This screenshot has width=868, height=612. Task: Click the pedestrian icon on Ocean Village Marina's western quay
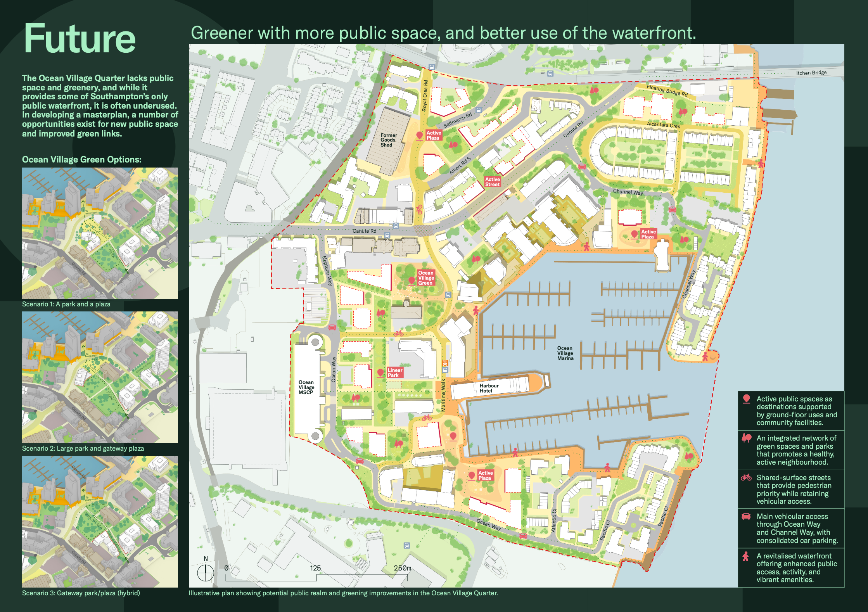(x=476, y=310)
